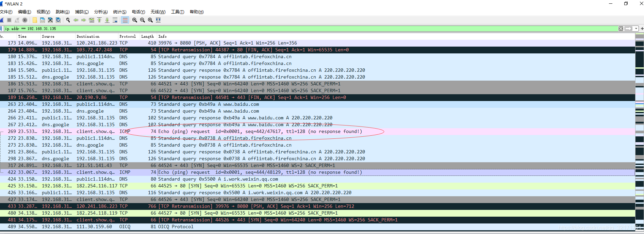This screenshot has width=644, height=234.
Task: Select packet 425 to 182.254.116.117
Action: click(317, 186)
